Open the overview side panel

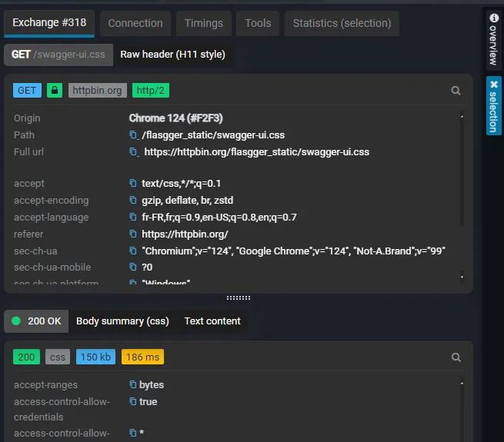[493, 38]
